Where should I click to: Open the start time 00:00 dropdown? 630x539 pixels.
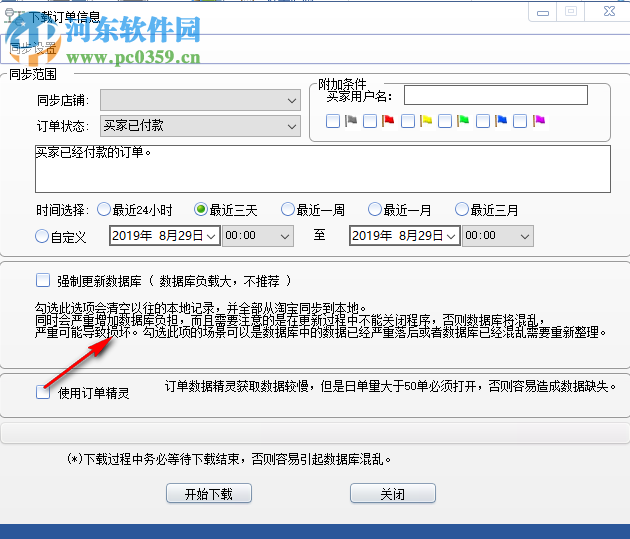(x=258, y=236)
